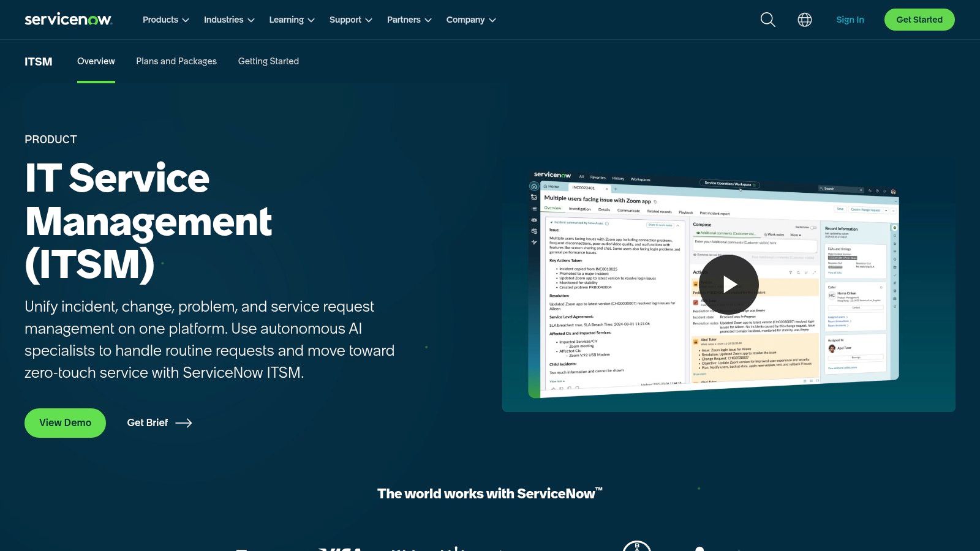The image size is (980, 551).
Task: Click 'The world works with ServiceNow' heading
Action: coord(490,493)
